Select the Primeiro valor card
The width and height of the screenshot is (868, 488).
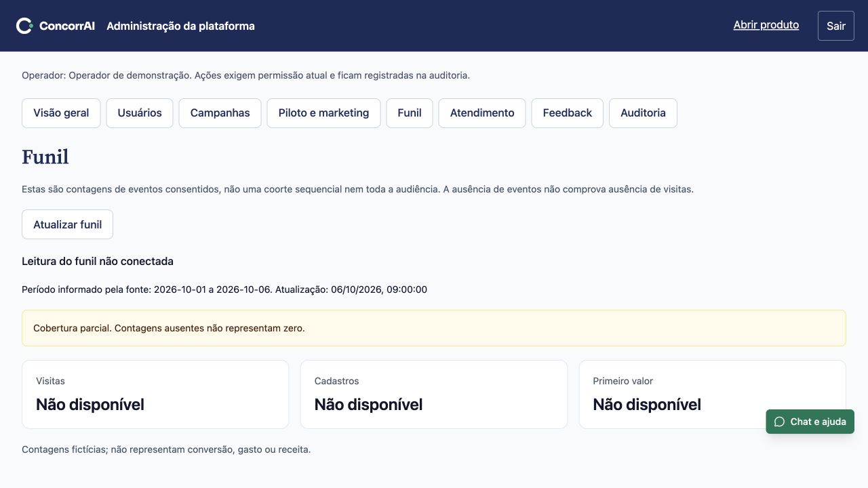tap(712, 394)
